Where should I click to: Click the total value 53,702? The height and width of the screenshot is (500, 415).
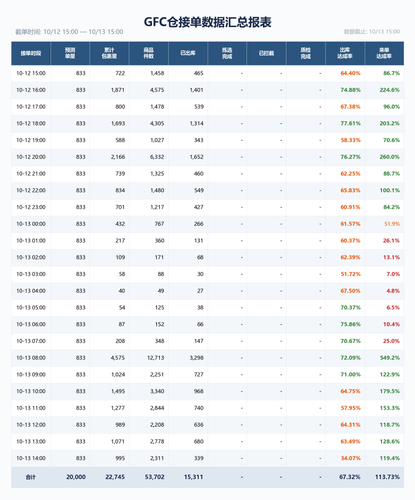point(154,477)
